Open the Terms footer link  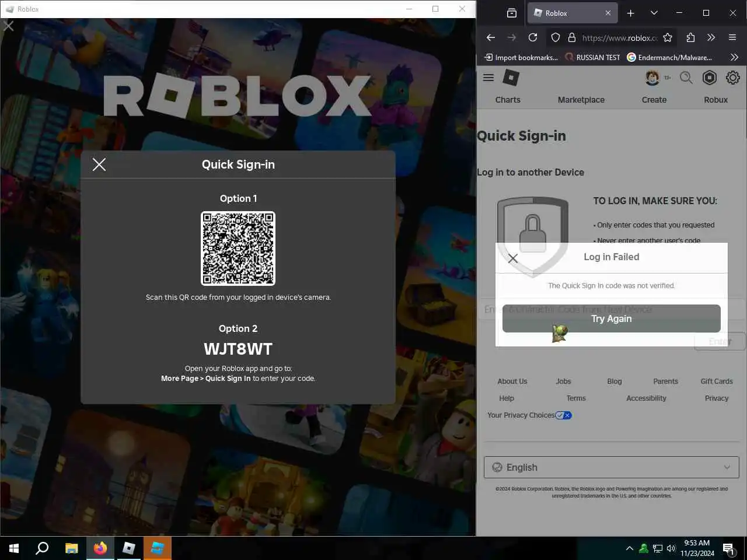click(x=576, y=398)
